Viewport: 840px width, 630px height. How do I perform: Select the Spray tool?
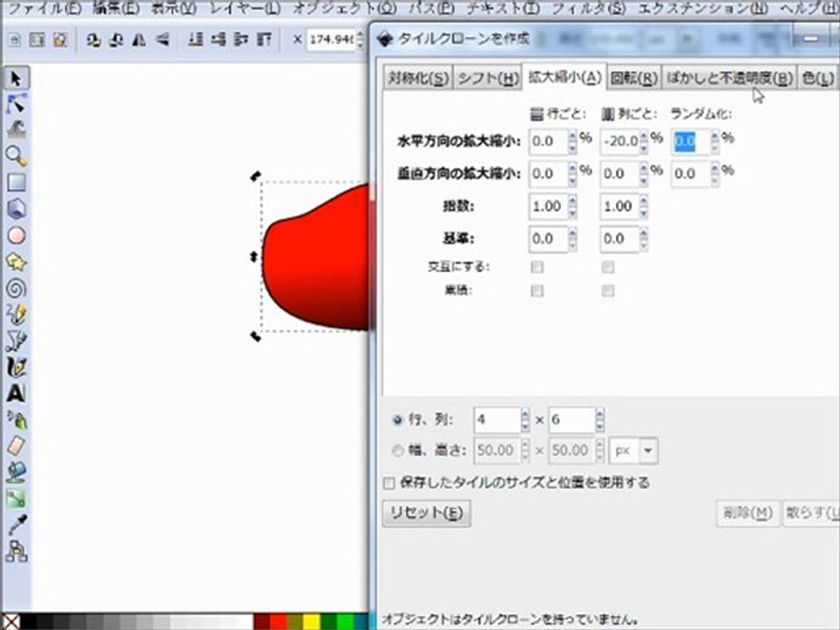click(16, 420)
